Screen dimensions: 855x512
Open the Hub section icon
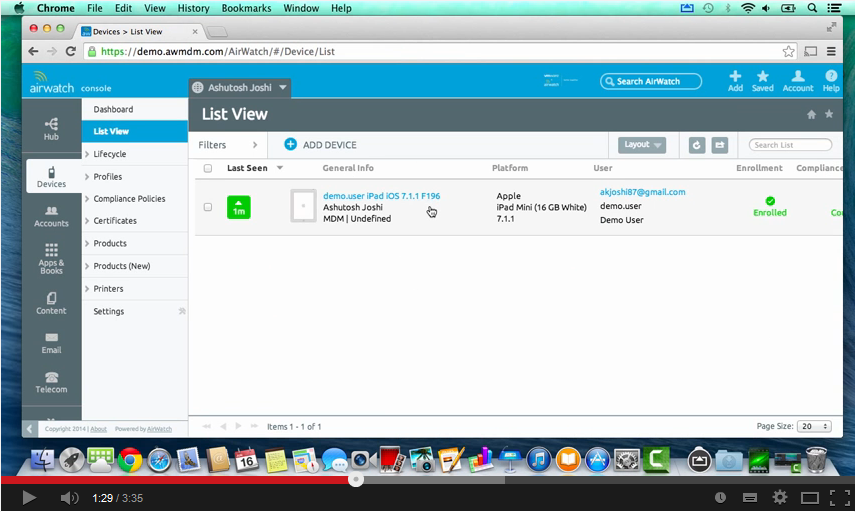(x=51, y=129)
